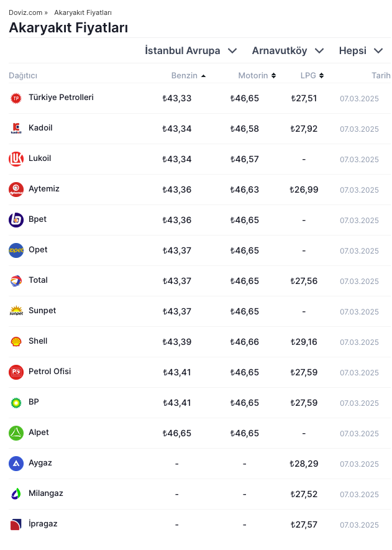
Task: Go to Doviz.com breadcrumb link
Action: [x=25, y=12]
